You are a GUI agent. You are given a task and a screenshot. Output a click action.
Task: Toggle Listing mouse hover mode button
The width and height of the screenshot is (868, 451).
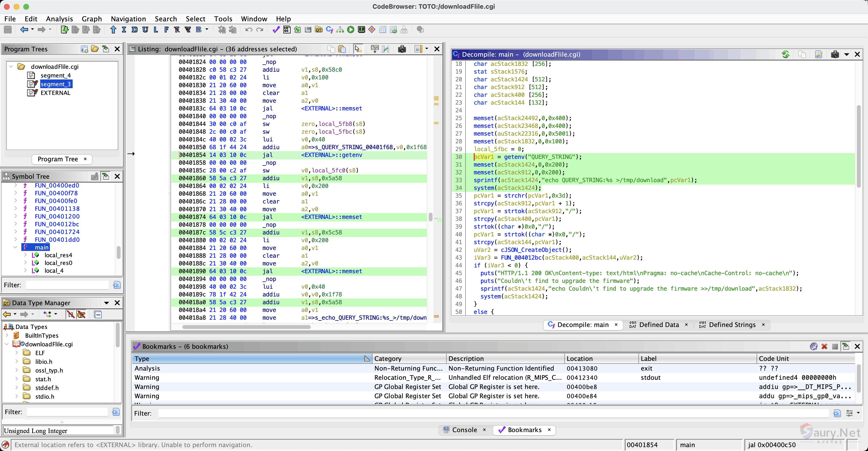click(x=358, y=49)
